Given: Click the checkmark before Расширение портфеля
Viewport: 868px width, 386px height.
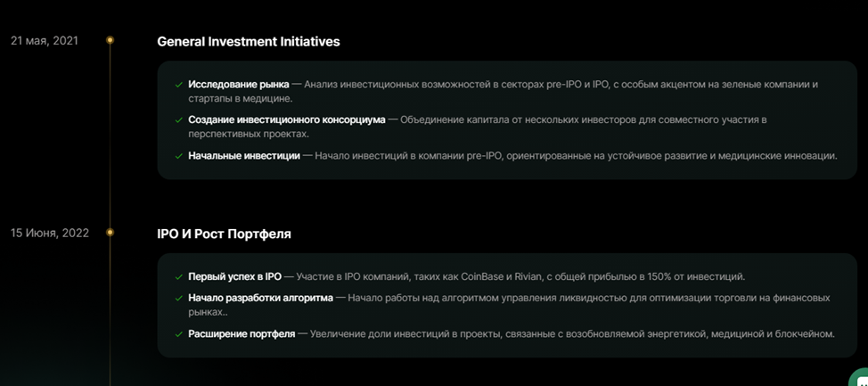Looking at the screenshot, I should [179, 334].
